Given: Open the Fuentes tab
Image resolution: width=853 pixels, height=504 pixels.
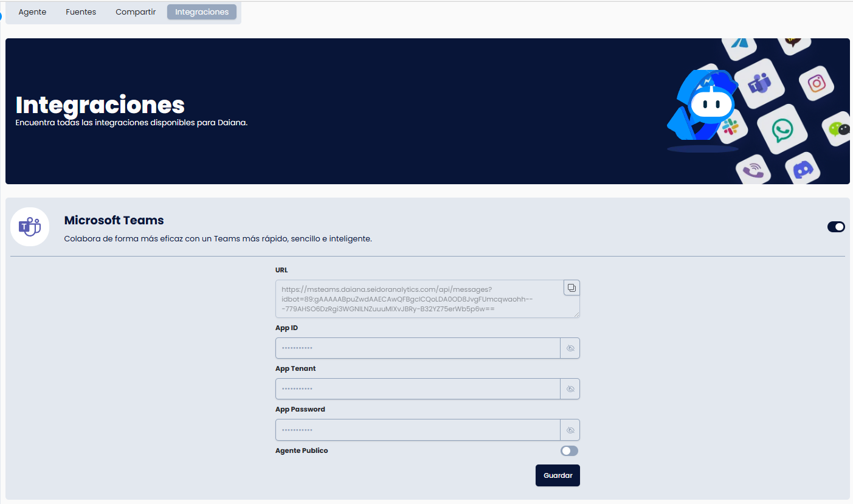Looking at the screenshot, I should tap(81, 12).
